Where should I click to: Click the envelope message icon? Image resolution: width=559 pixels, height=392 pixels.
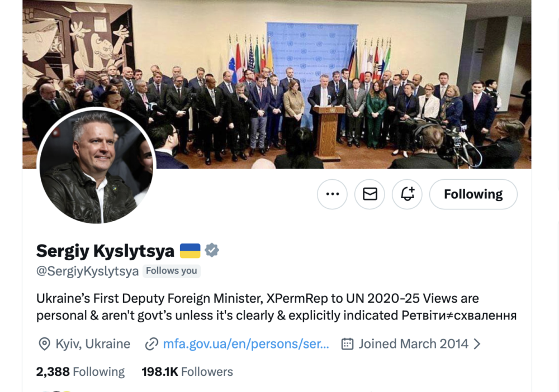point(369,194)
